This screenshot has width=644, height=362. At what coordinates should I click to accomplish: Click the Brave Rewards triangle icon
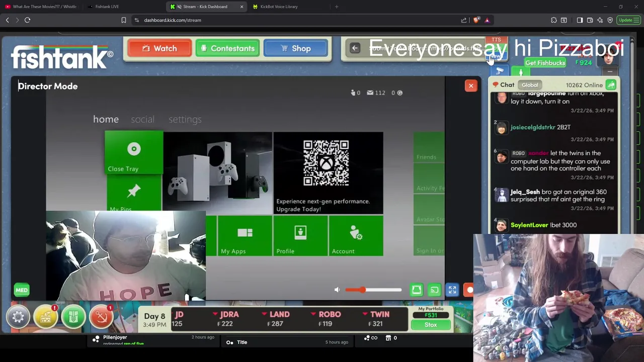[487, 20]
